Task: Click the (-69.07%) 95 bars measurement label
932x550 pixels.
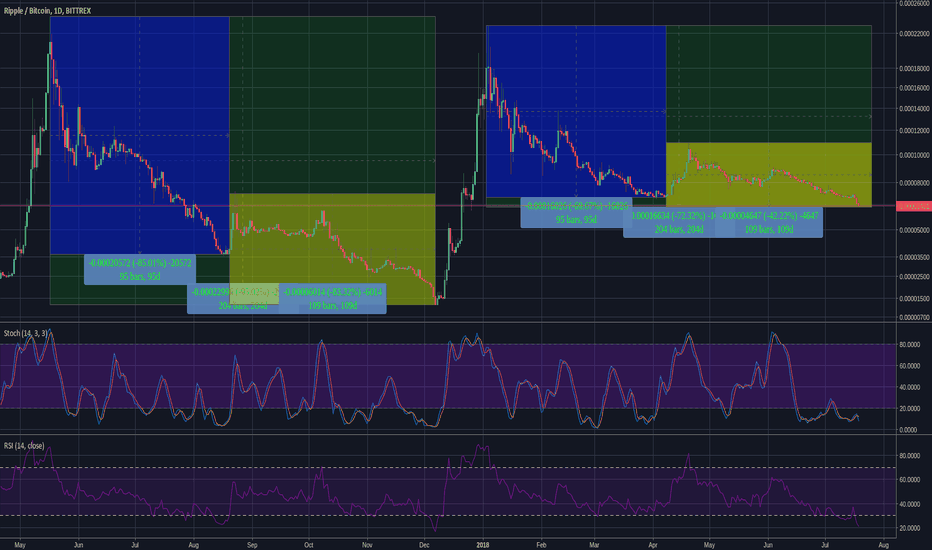Action: point(576,212)
